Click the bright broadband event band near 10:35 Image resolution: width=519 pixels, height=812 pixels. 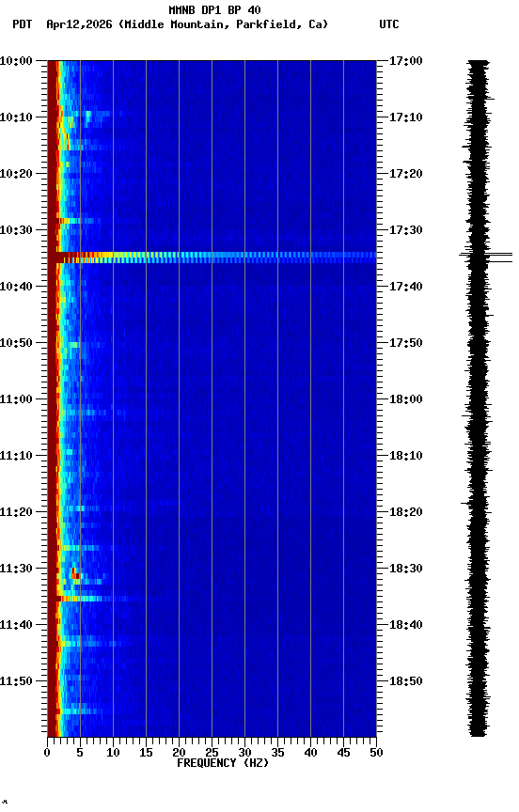click(212, 258)
